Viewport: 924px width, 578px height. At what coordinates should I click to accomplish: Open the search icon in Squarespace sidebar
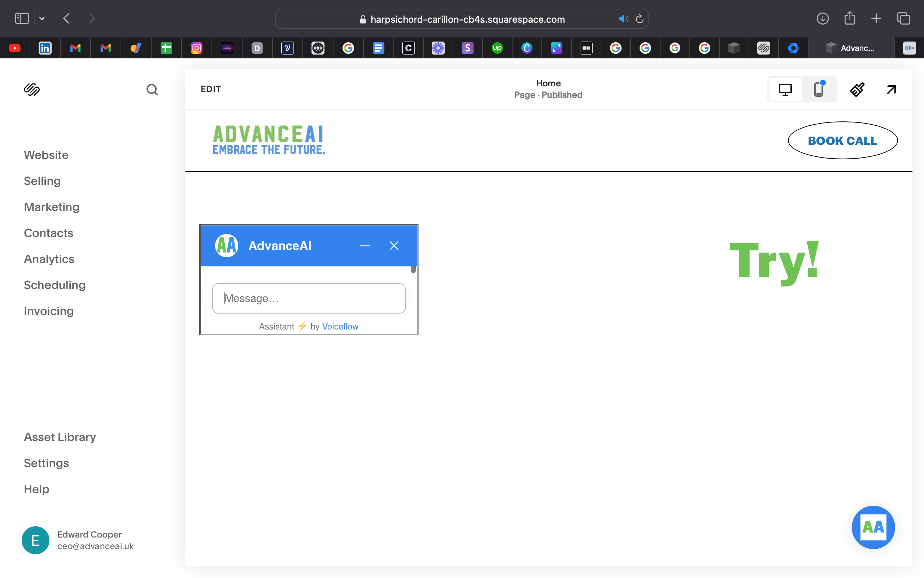[152, 90]
